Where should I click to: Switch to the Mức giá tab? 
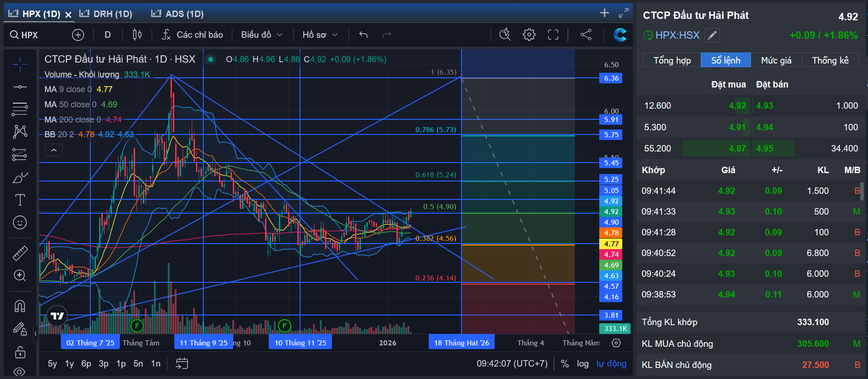(x=776, y=60)
